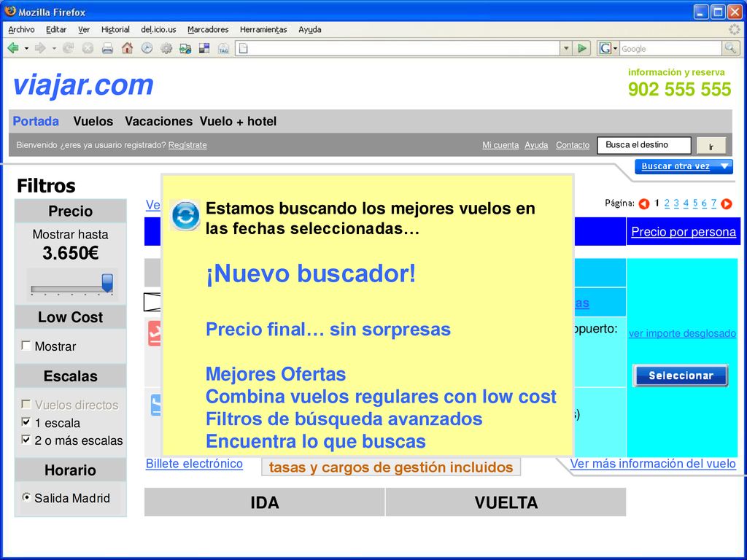Open the del.icio.us checkered icon
Image resolution: width=747 pixels, height=560 pixels.
204,48
